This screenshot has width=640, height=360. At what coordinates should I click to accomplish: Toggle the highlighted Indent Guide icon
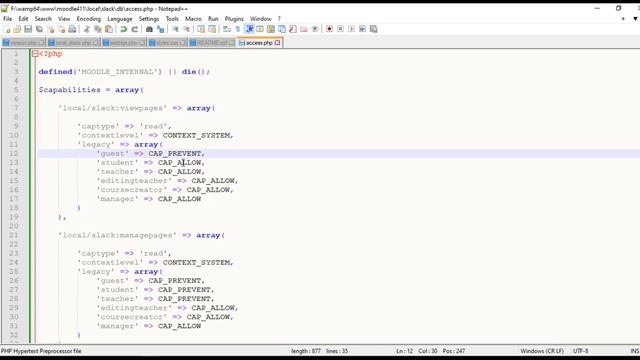point(249,29)
